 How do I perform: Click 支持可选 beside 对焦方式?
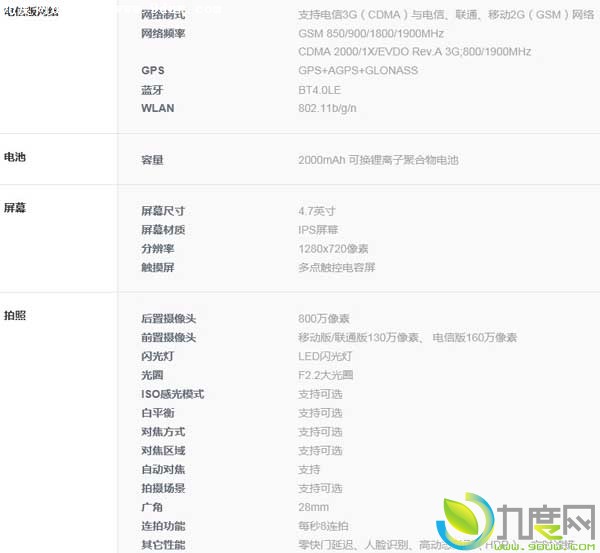(x=320, y=432)
